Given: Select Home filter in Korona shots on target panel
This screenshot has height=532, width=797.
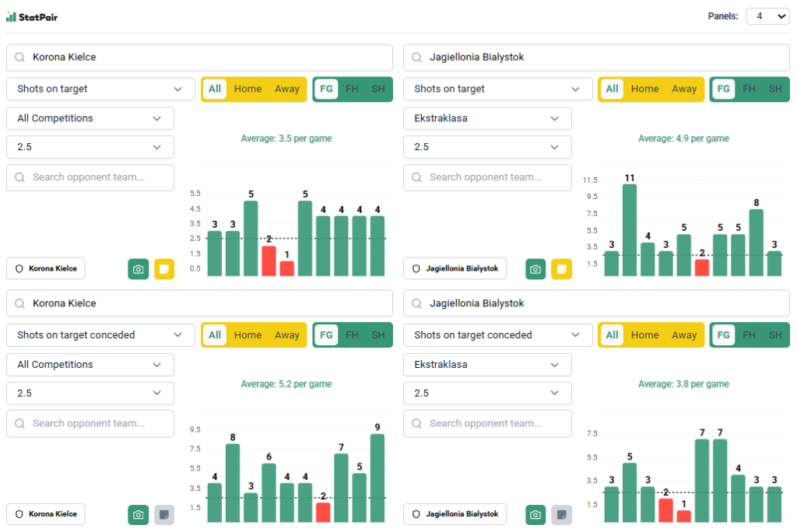Looking at the screenshot, I should [x=248, y=89].
